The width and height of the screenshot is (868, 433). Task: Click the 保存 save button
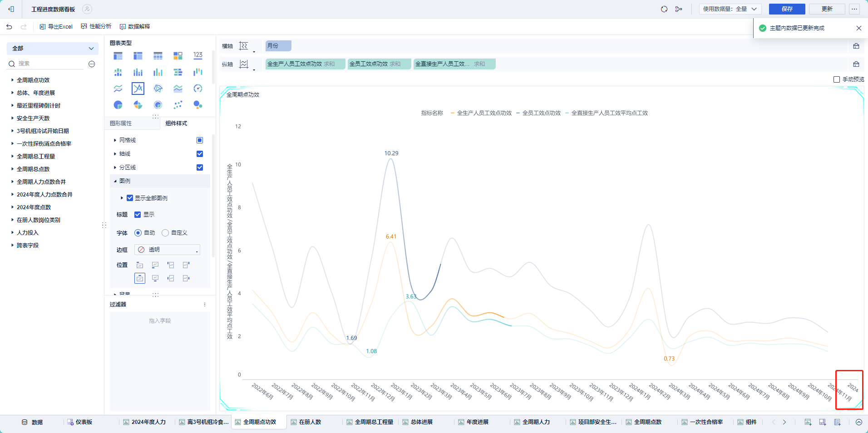(787, 9)
